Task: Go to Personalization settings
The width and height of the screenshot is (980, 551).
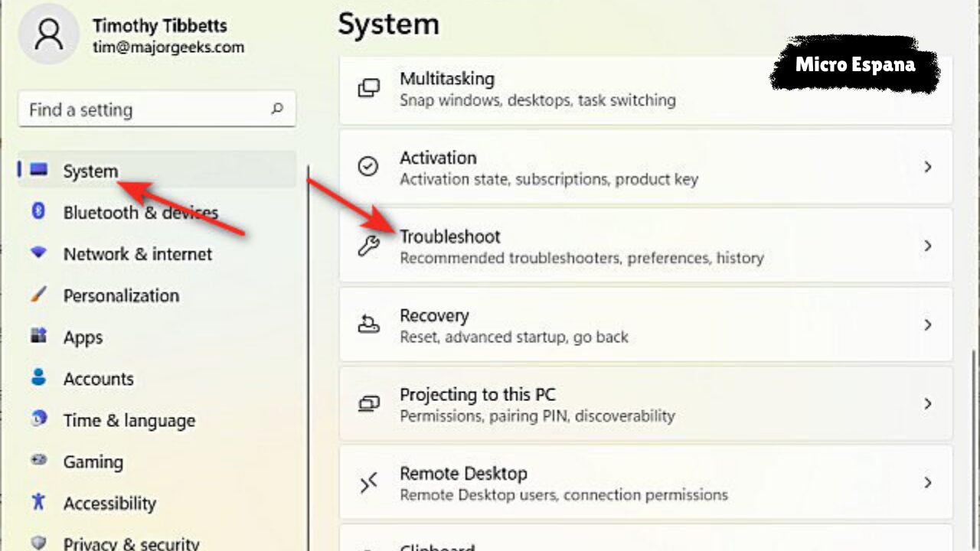Action: (x=121, y=295)
